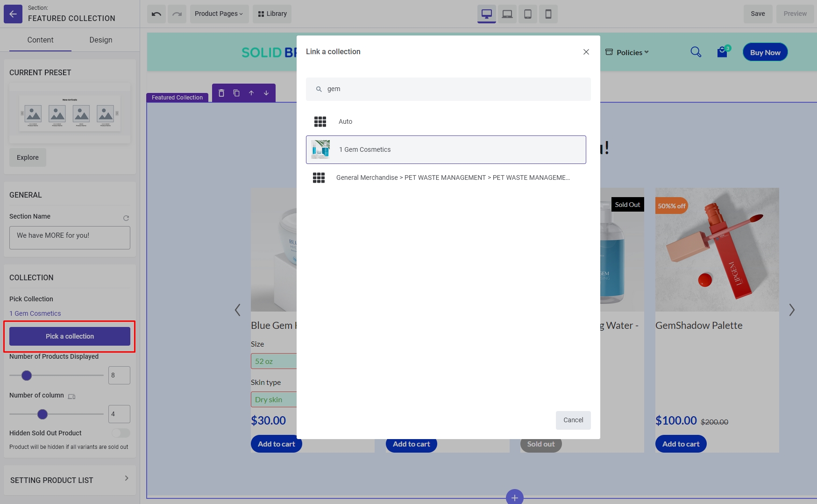
Task: Open the Library panel
Action: tap(272, 14)
